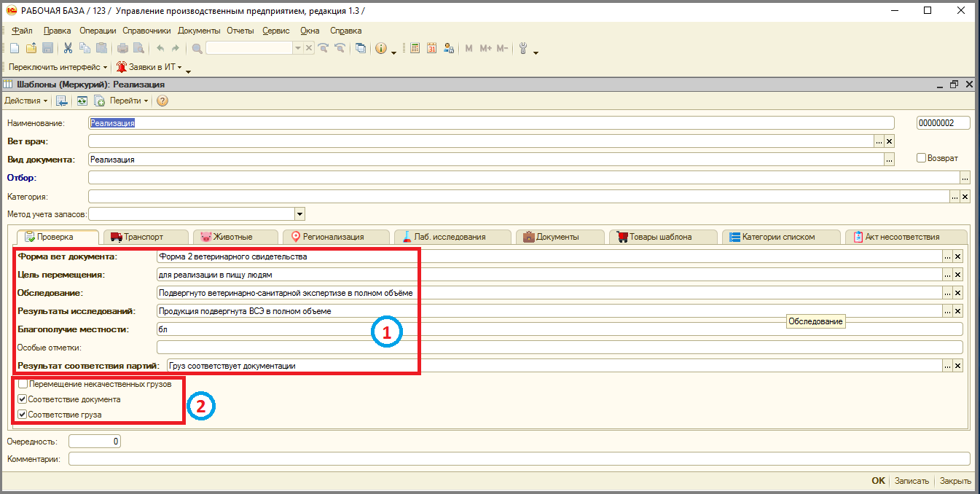Open the Действия dropdown menu
Viewport: 980px width, 494px height.
pyautogui.click(x=26, y=101)
